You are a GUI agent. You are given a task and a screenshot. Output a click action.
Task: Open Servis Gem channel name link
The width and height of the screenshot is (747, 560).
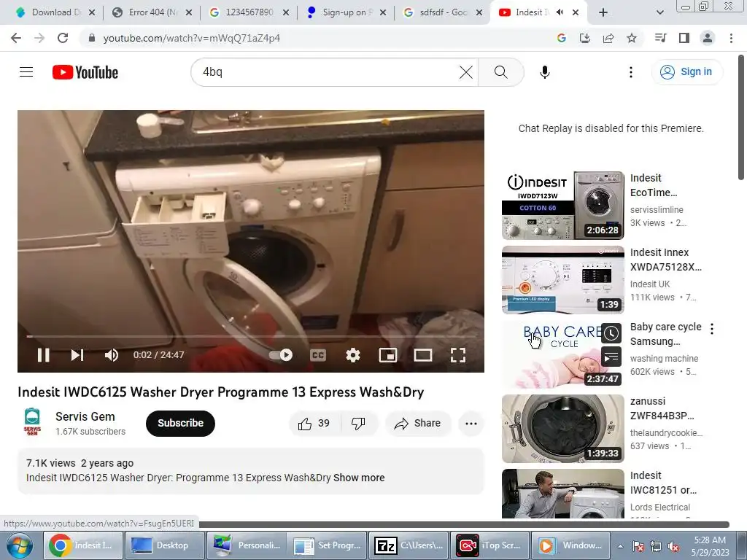pyautogui.click(x=85, y=416)
